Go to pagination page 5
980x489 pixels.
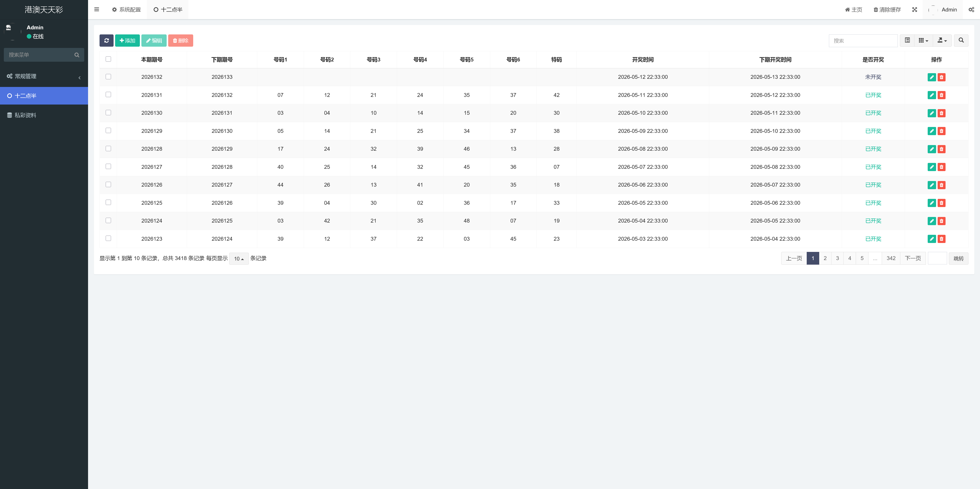pyautogui.click(x=862, y=258)
